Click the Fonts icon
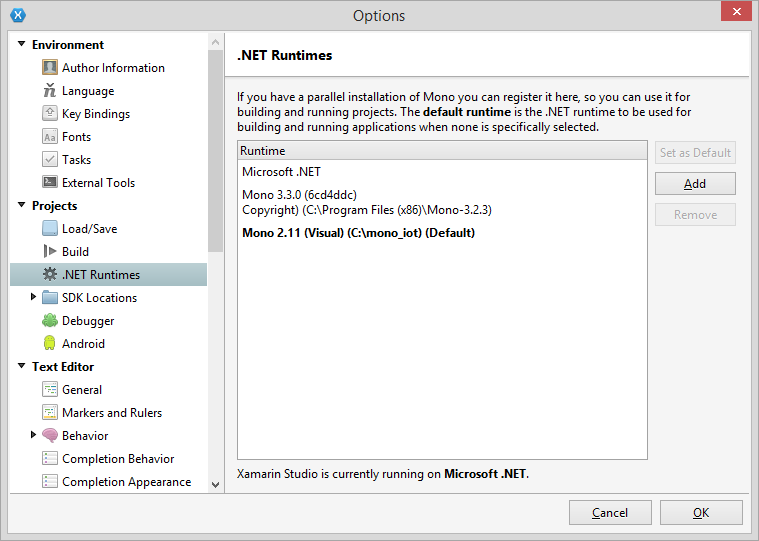Image resolution: width=759 pixels, height=541 pixels. (x=49, y=136)
